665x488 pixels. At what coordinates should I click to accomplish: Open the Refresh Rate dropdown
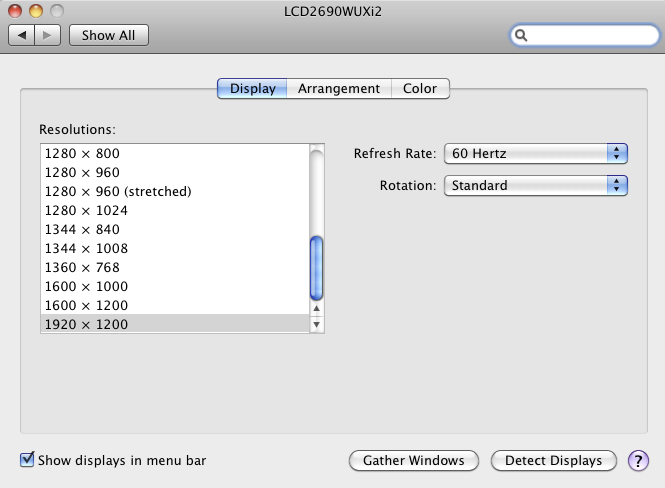536,153
